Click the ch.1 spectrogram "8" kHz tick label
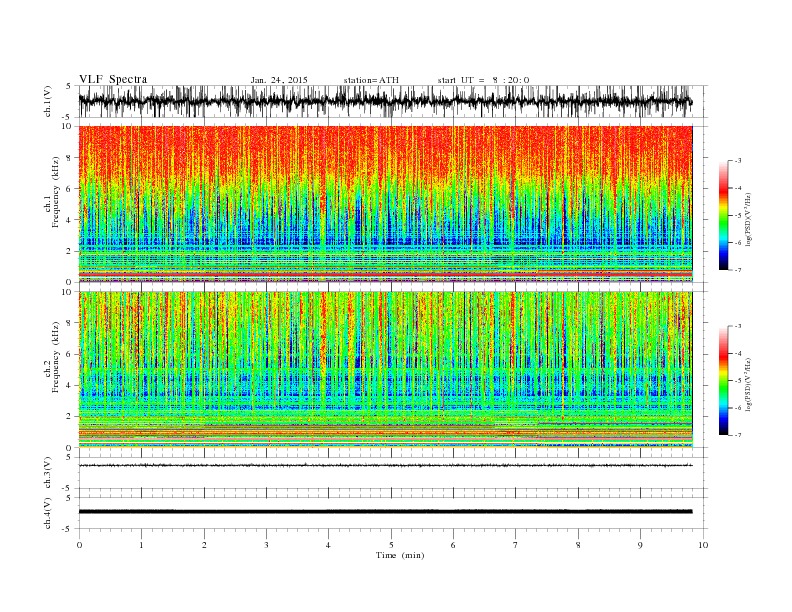792x612 pixels. coord(70,158)
